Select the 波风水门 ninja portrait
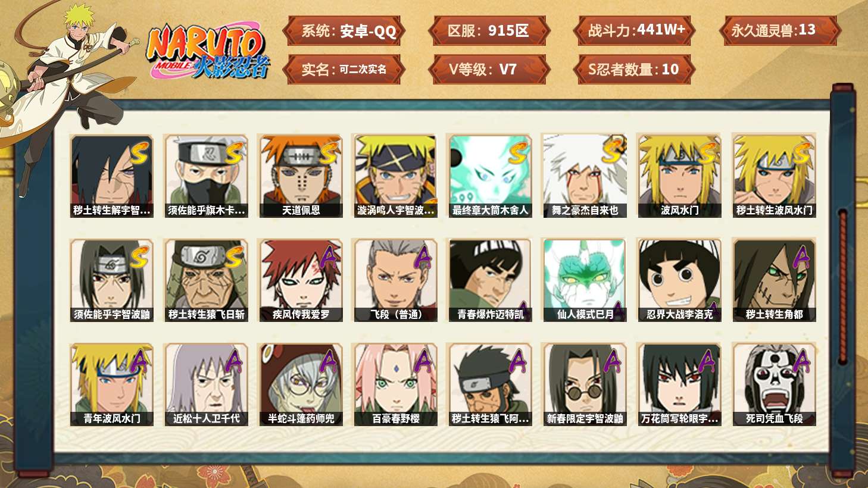 tap(679, 176)
